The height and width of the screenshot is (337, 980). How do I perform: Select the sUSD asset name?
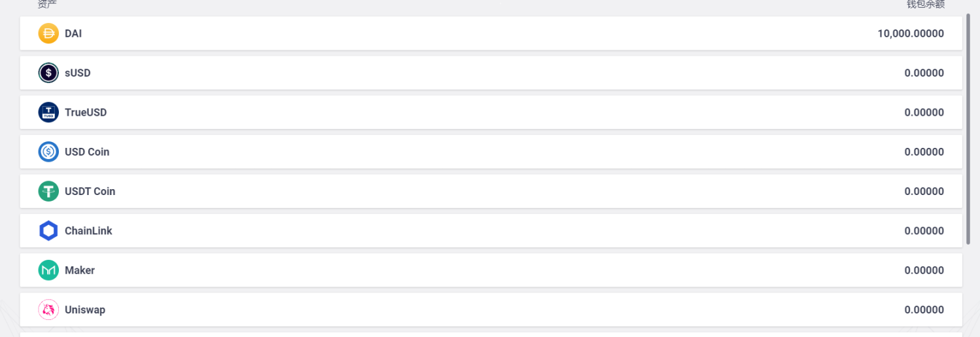[78, 73]
